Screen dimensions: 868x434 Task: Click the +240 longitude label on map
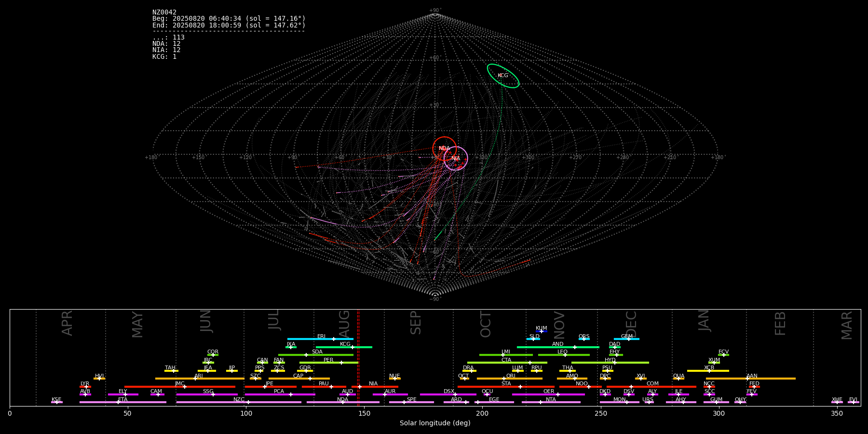tap(623, 158)
